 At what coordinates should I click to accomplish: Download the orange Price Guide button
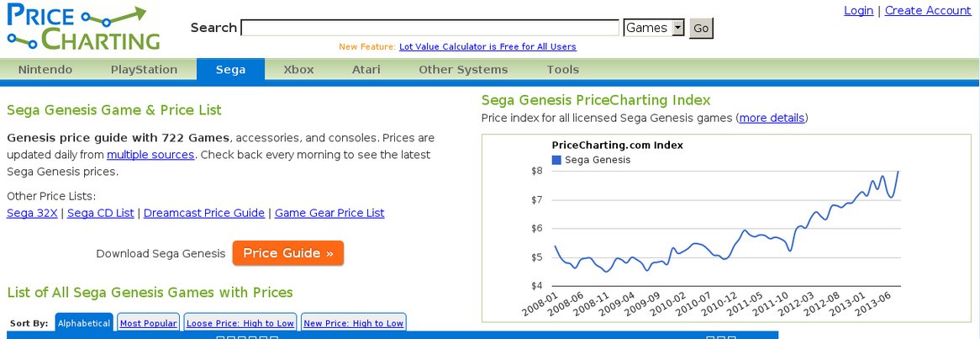[287, 253]
